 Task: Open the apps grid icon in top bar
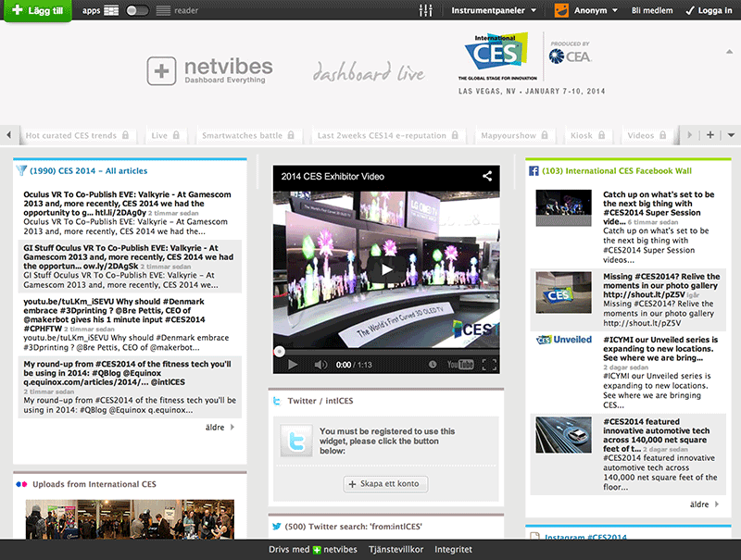pos(111,11)
